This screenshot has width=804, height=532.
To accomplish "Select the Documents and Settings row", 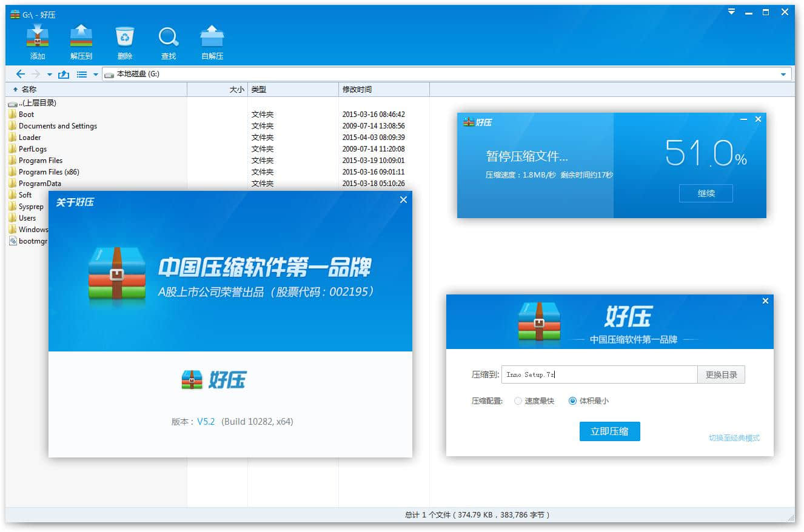I will pyautogui.click(x=217, y=125).
